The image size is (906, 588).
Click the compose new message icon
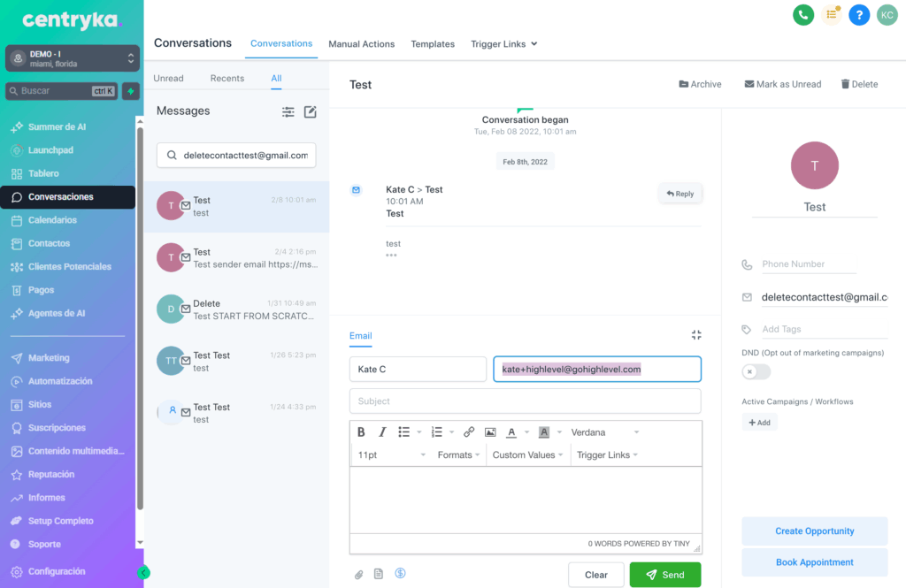click(x=311, y=111)
